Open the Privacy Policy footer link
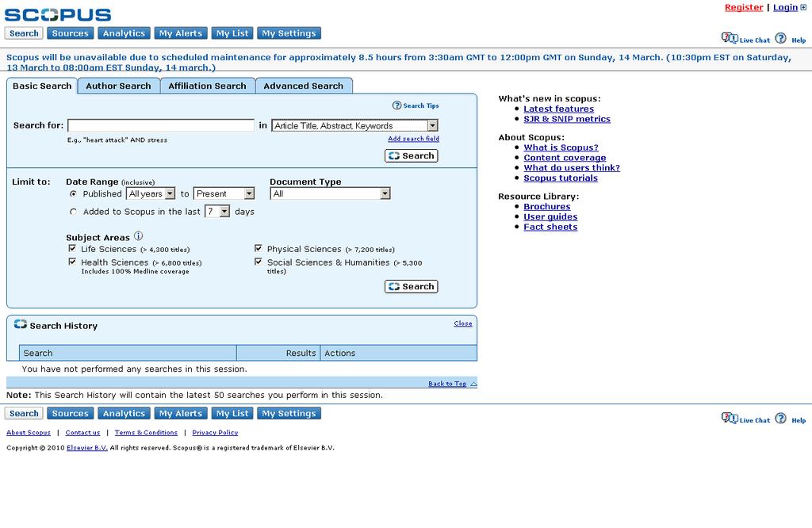This screenshot has height=528, width=812. [x=215, y=433]
